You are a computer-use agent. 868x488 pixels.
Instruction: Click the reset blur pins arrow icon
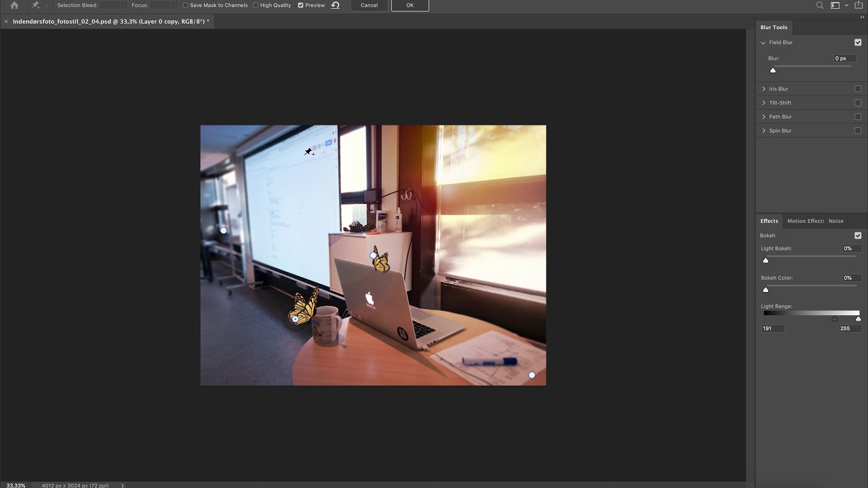335,5
